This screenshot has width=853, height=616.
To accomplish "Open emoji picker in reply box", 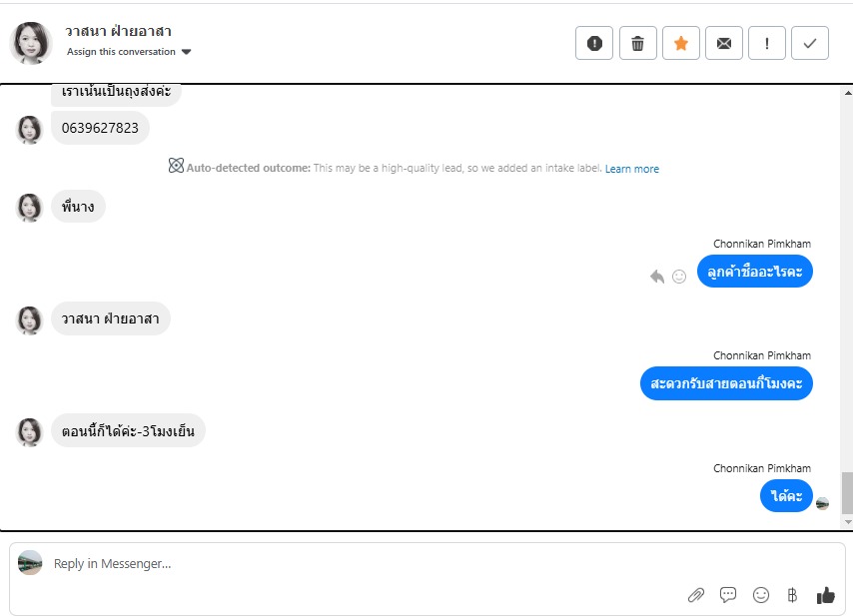I will pos(761,595).
